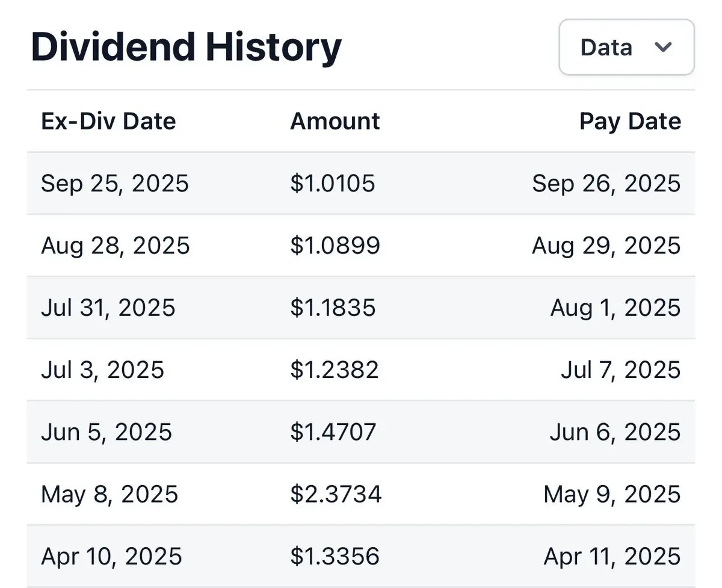This screenshot has width=722, height=588.
Task: Click the Sep 26, 2025 pay date
Action: [606, 184]
